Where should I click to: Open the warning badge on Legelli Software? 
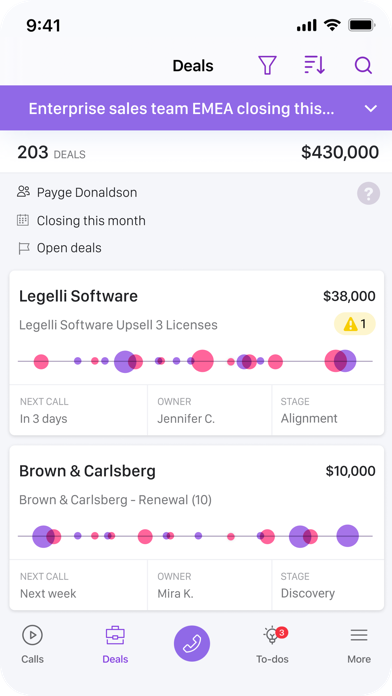click(355, 324)
